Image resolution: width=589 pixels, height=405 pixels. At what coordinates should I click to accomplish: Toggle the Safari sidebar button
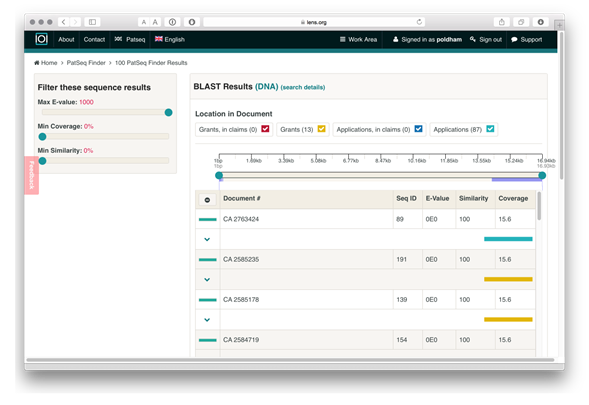point(92,22)
